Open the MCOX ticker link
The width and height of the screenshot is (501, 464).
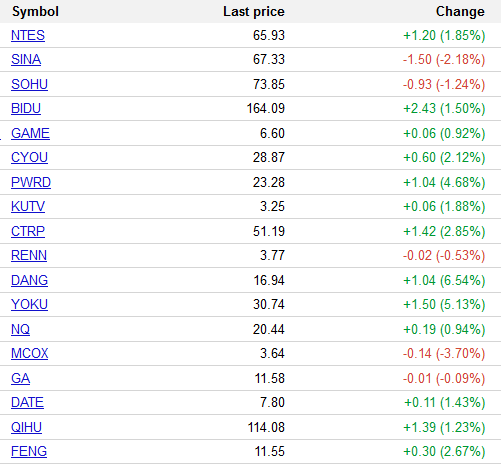click(x=30, y=353)
